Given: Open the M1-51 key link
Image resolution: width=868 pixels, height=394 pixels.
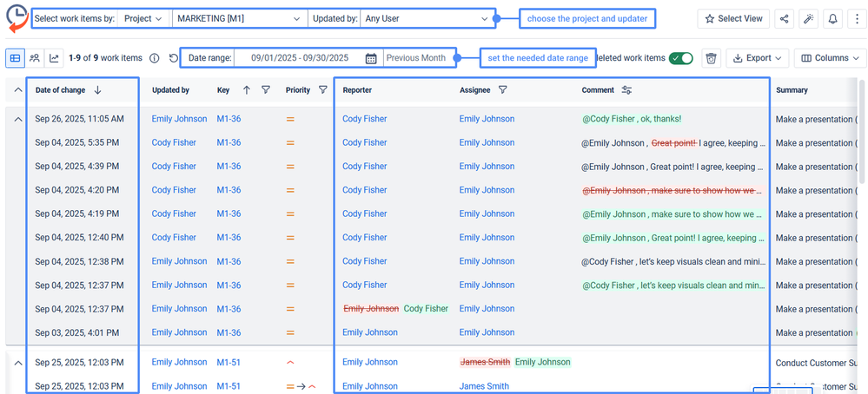Looking at the screenshot, I should 229,362.
